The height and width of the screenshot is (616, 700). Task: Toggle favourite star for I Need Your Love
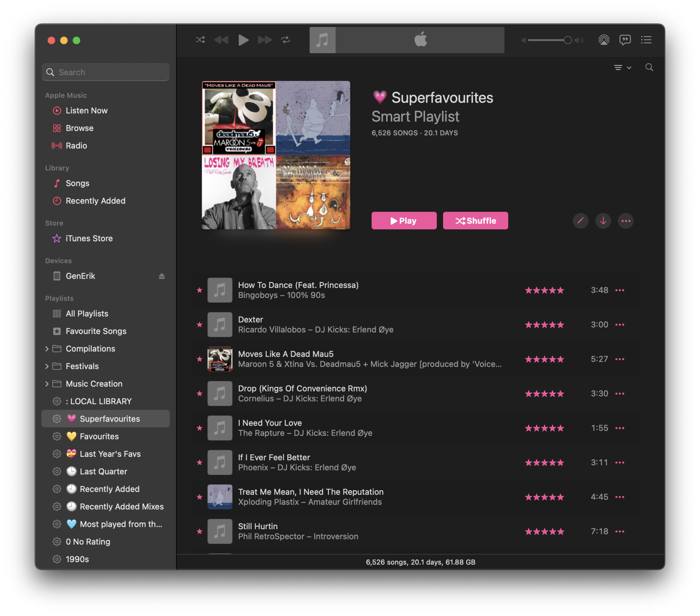pos(199,428)
